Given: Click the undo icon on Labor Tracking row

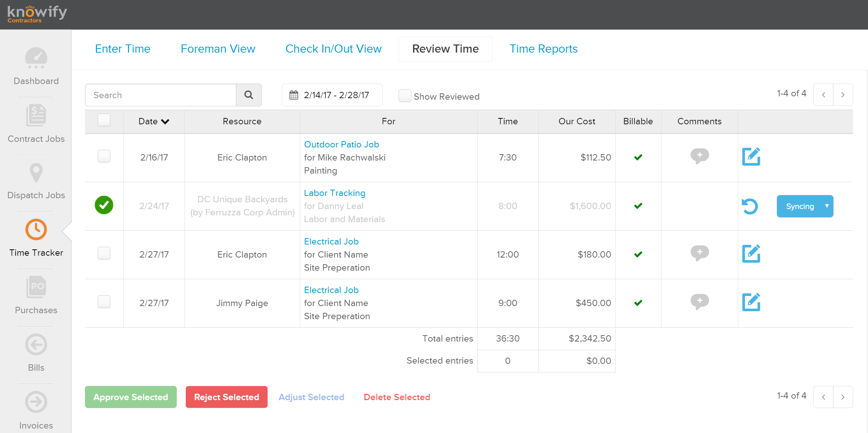Looking at the screenshot, I should coord(750,206).
